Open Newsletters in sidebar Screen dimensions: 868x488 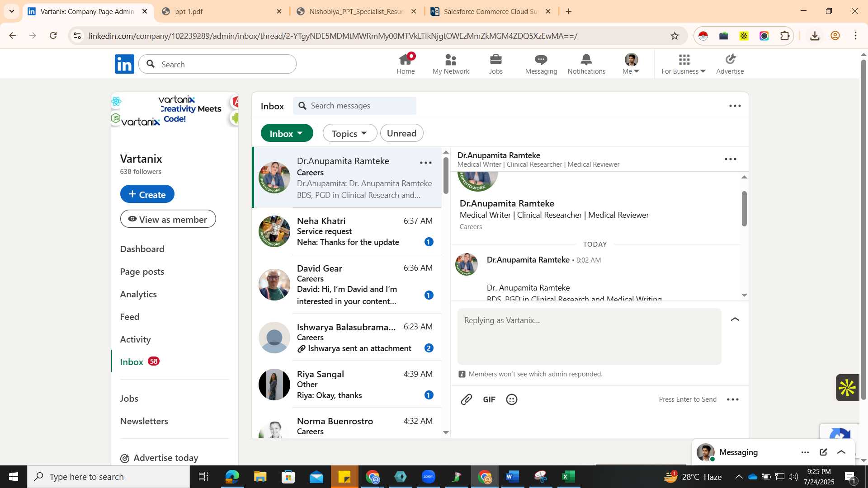pos(144,421)
